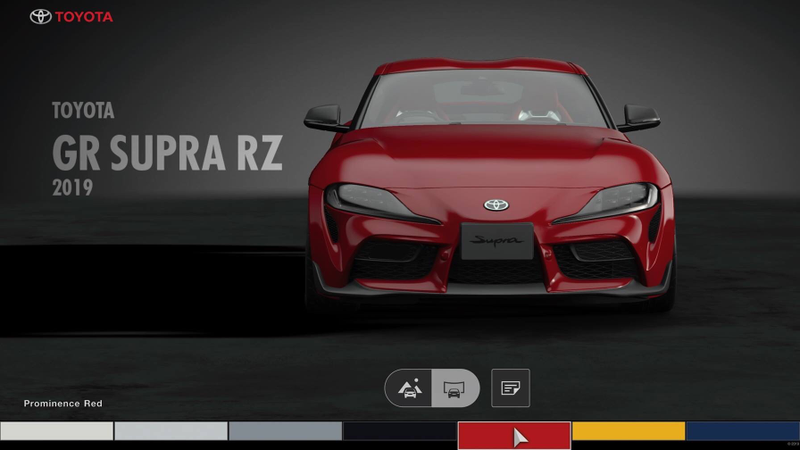This screenshot has width=800, height=450.
Task: Choose the dark blue color swatch
Action: coord(743,431)
